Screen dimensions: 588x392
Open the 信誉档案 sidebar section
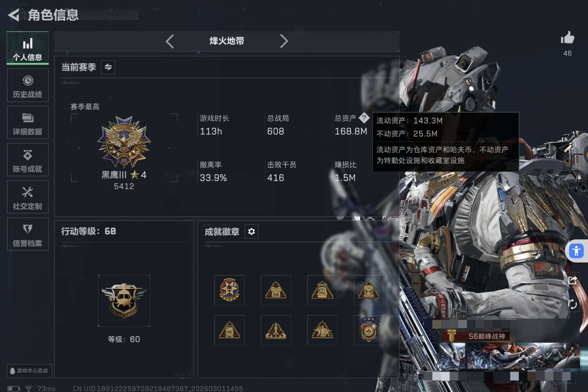point(28,234)
